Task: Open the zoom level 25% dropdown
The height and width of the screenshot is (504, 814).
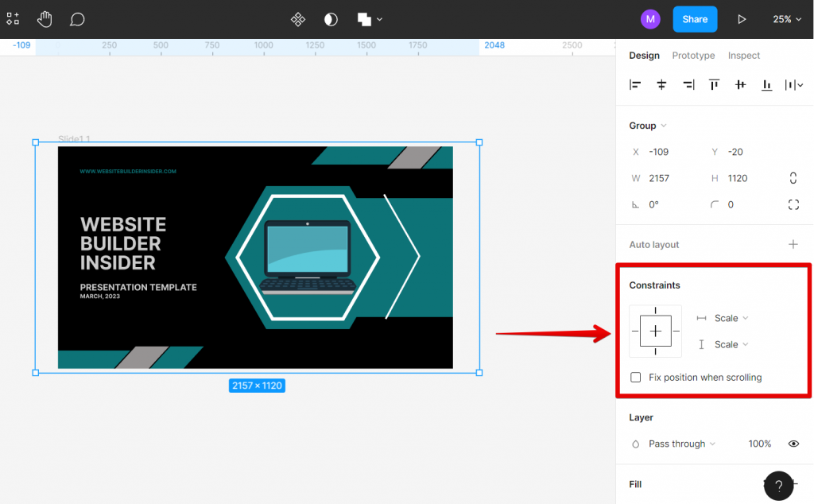Action: tap(785, 19)
